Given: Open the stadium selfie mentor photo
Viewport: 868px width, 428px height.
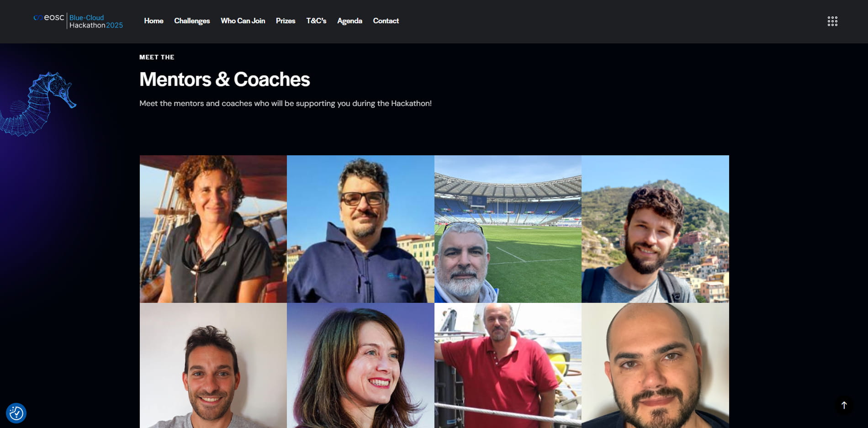Looking at the screenshot, I should [508, 229].
